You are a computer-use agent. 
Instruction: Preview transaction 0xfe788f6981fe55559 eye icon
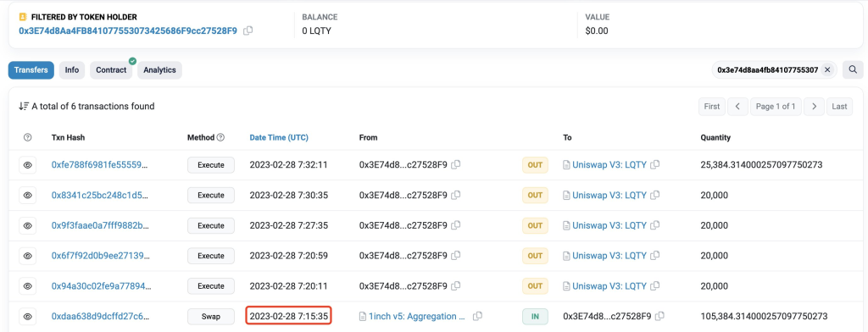[x=28, y=165]
